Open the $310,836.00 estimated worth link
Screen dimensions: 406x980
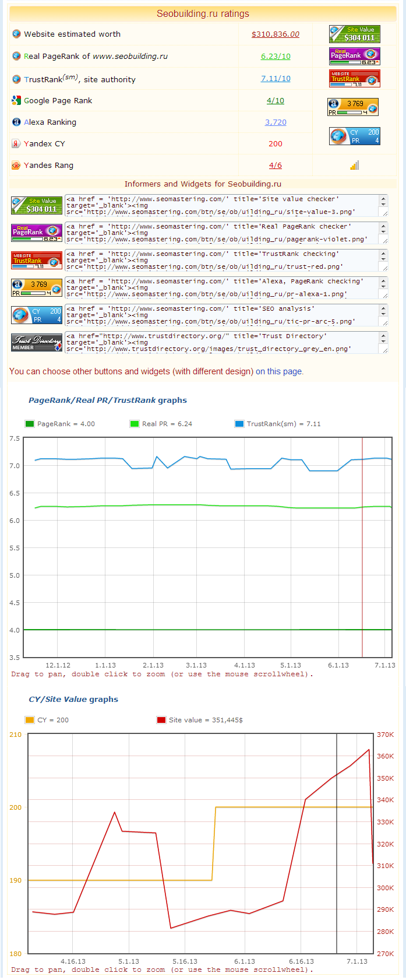[276, 34]
